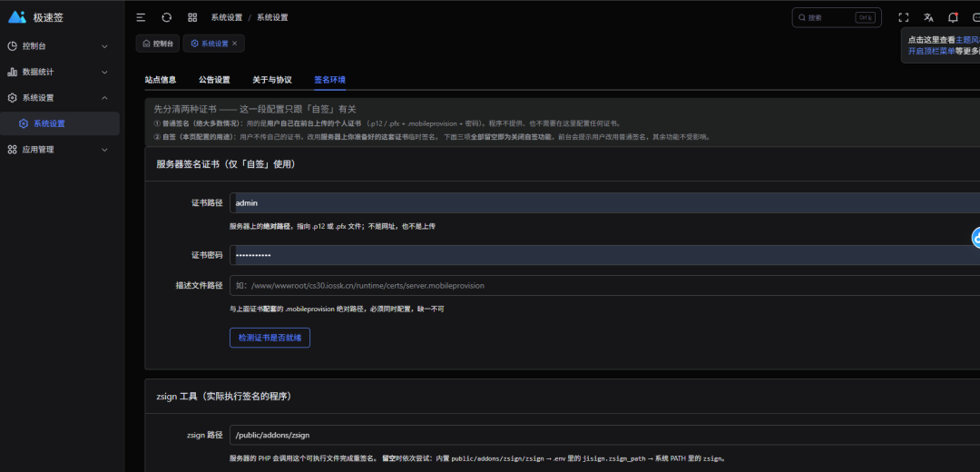The image size is (980, 472).
Task: Open the 开启顶栏菜单 link
Action: tap(931, 51)
